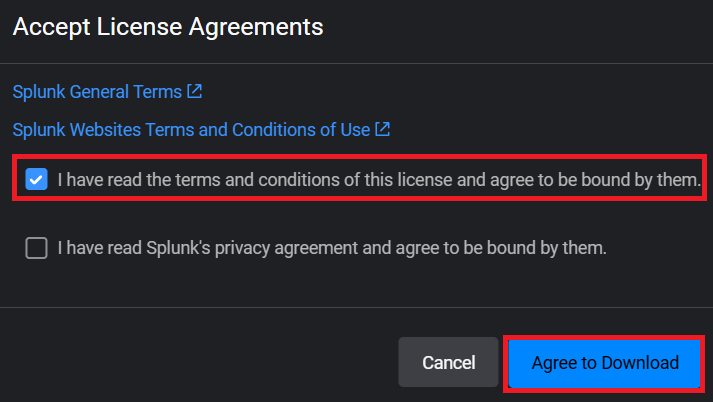Click the red-outlined license agreement row

tap(360, 180)
